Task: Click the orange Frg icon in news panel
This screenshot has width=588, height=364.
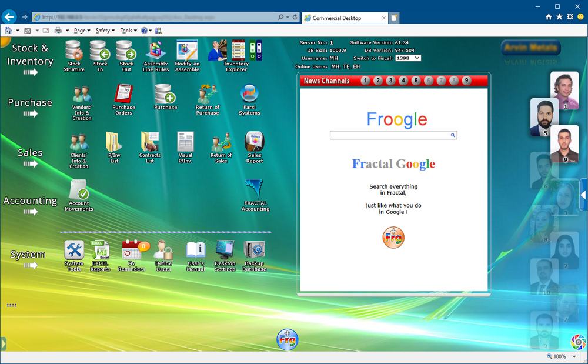Action: pyautogui.click(x=393, y=238)
